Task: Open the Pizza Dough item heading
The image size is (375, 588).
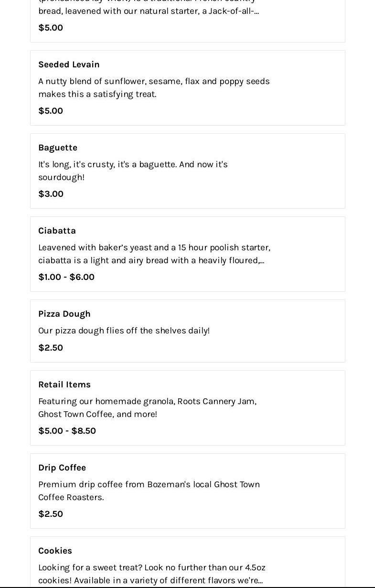Action: pos(64,314)
